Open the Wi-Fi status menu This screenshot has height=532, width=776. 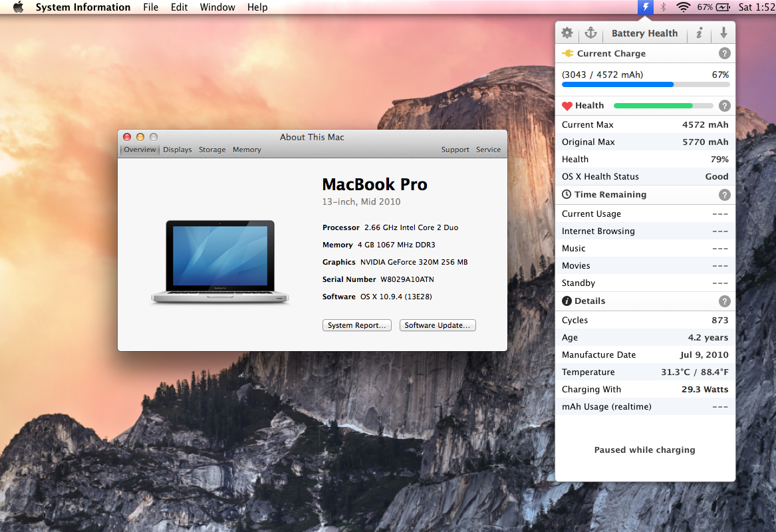[x=683, y=7]
